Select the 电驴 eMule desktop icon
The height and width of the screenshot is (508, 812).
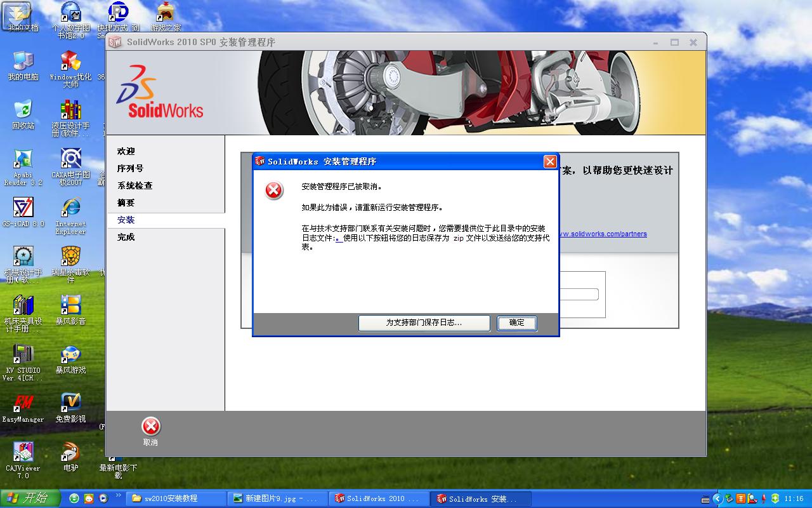click(x=70, y=457)
